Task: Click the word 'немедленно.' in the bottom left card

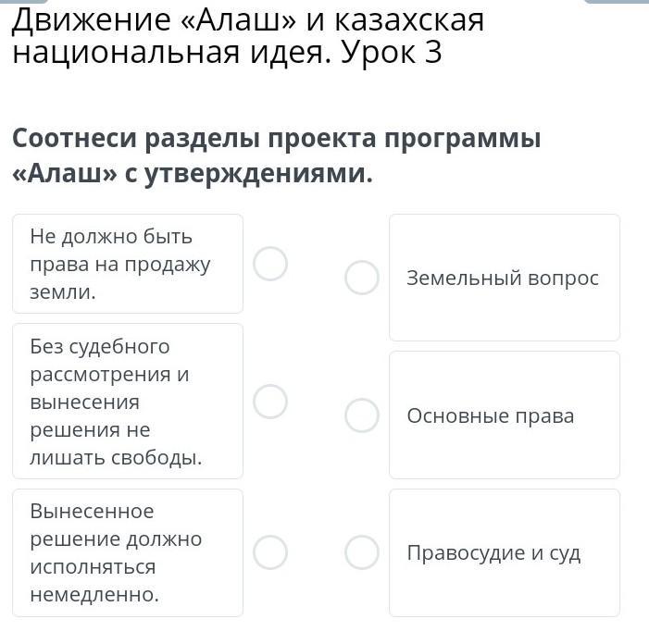Action: coord(94,595)
